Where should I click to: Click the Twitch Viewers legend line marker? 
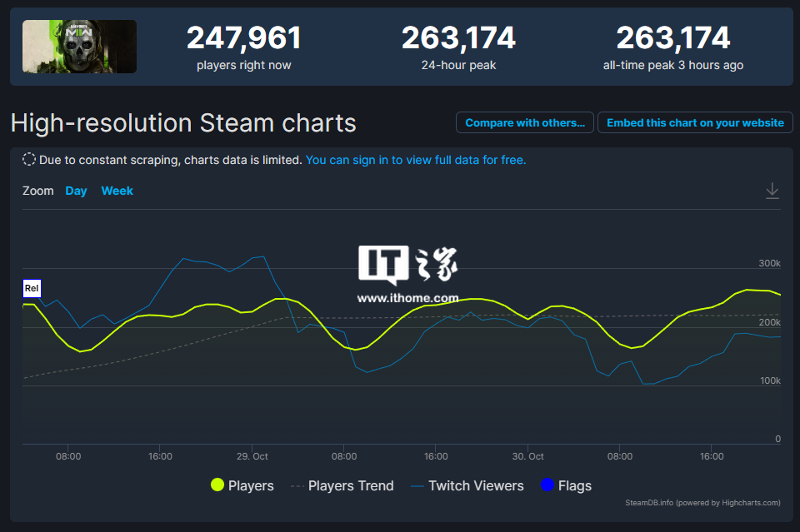tap(417, 486)
